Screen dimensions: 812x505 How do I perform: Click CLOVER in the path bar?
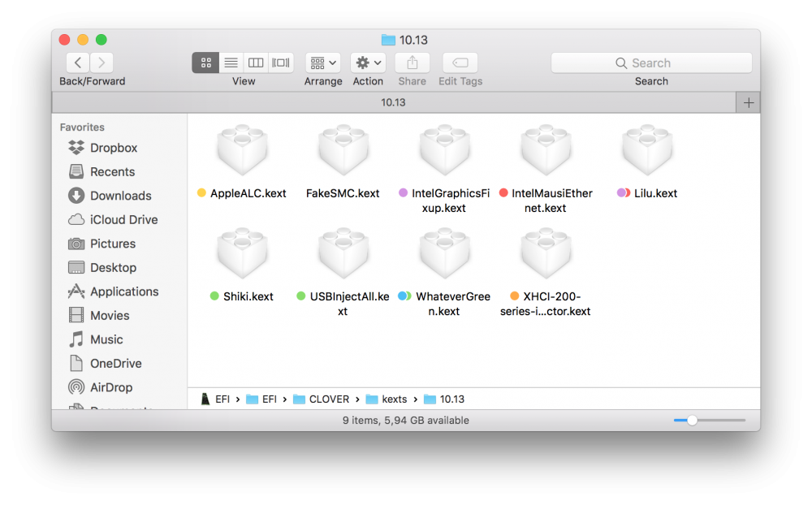click(321, 399)
